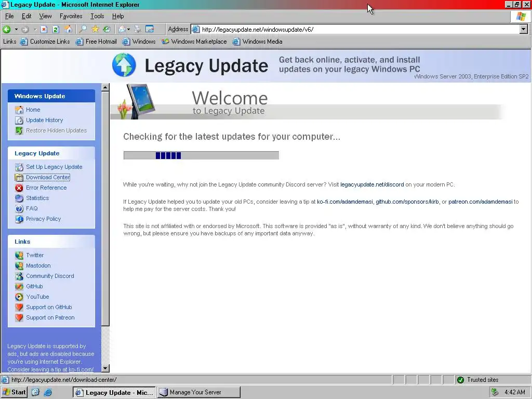Open the Windows links bar bookmark
Image resolution: width=532 pixels, height=399 pixels.
(x=139, y=42)
